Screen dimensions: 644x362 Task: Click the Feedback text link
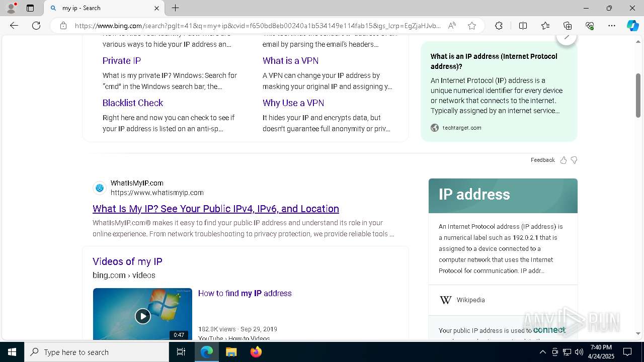click(x=542, y=160)
